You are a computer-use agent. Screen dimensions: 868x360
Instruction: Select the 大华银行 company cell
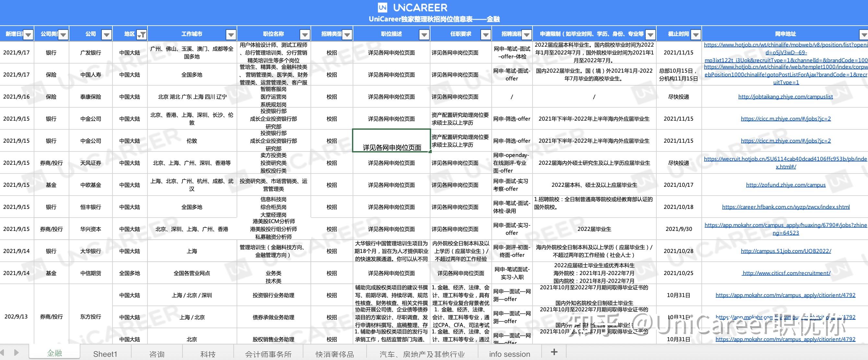91,251
